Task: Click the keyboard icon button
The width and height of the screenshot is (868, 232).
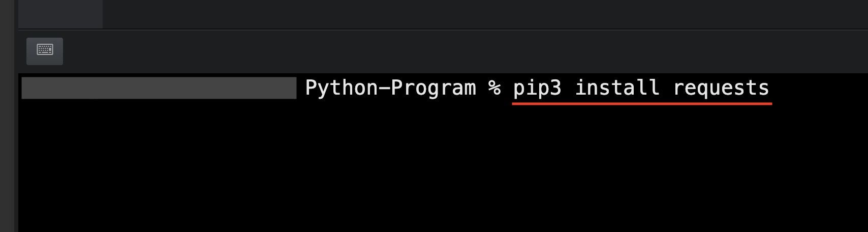Action: pos(45,51)
